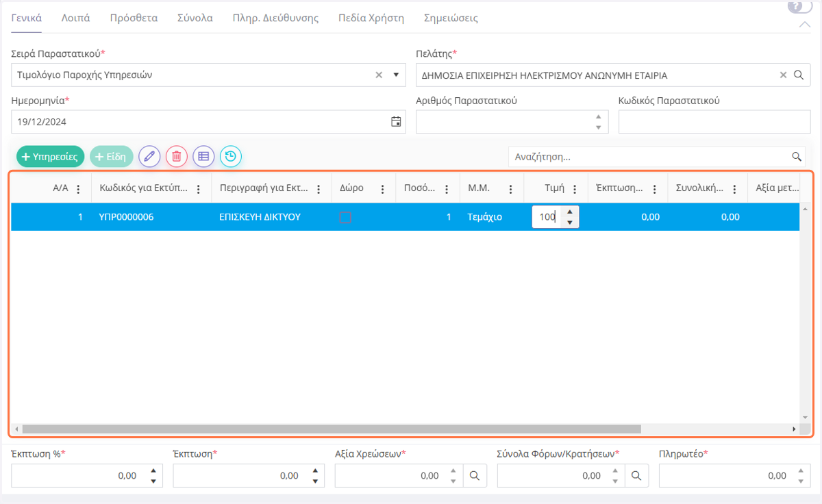Open the Έκπτωση column menu in grid
Viewport: 822px width, 504px height.
coord(655,190)
